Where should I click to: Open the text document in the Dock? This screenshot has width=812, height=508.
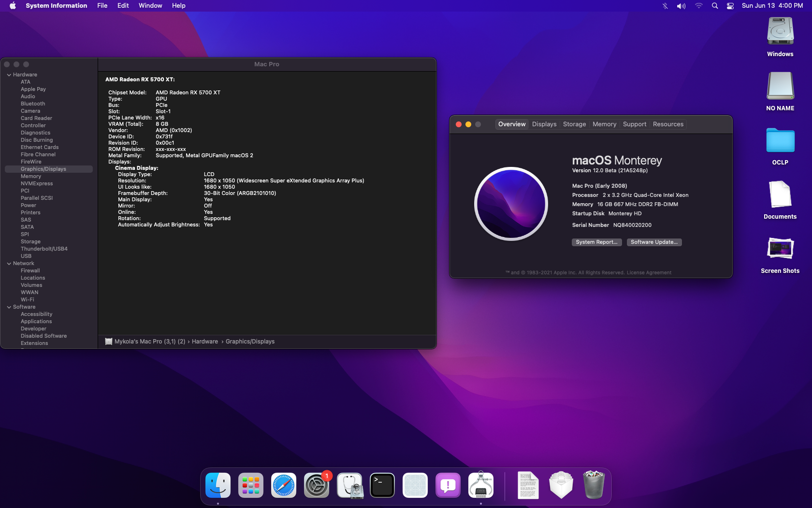[x=528, y=485]
